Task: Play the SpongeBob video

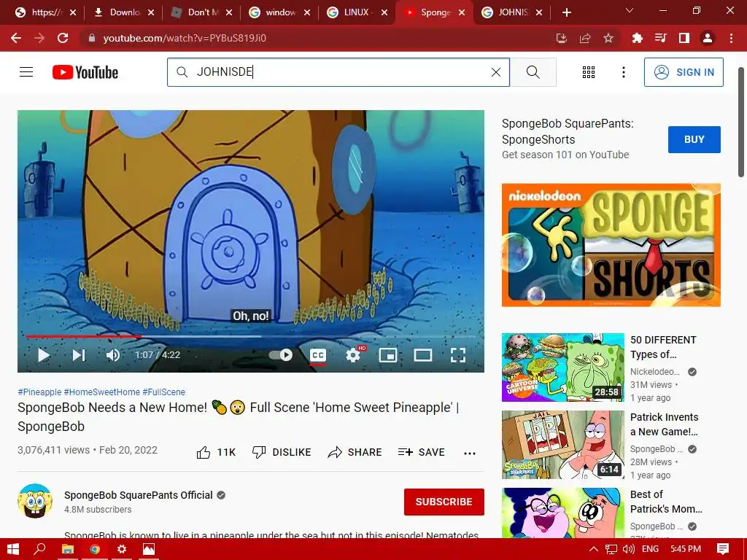Action: tap(43, 355)
